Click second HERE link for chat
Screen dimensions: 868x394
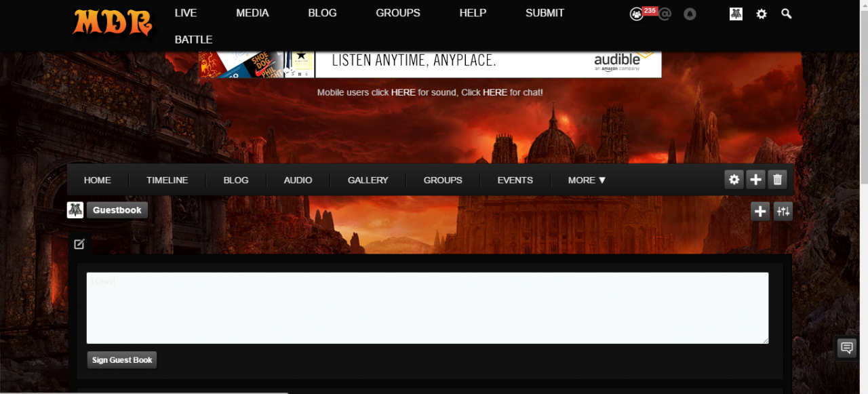click(495, 92)
